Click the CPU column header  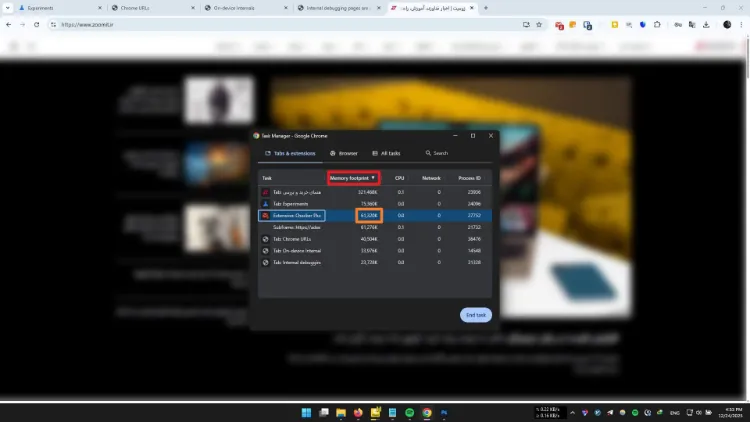(x=399, y=178)
